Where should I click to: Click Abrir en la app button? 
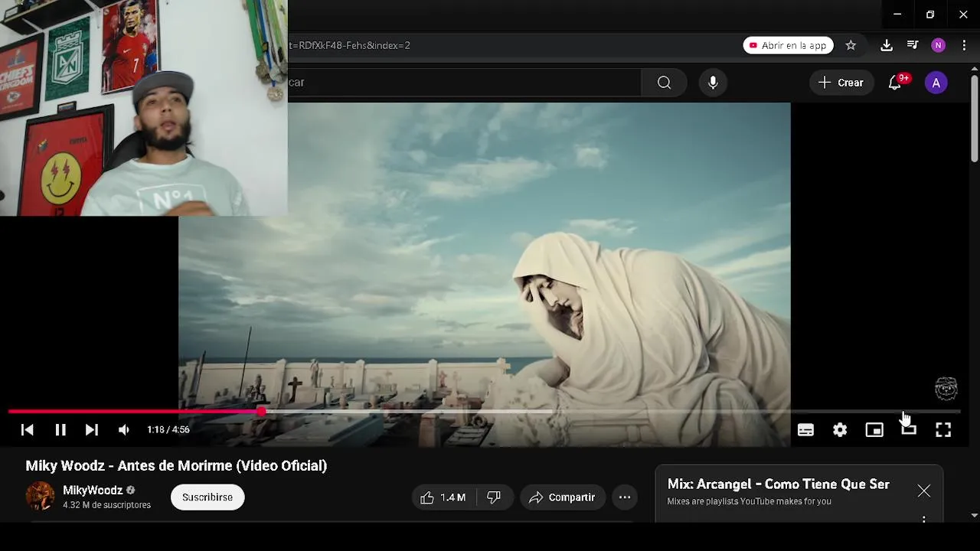[787, 45]
